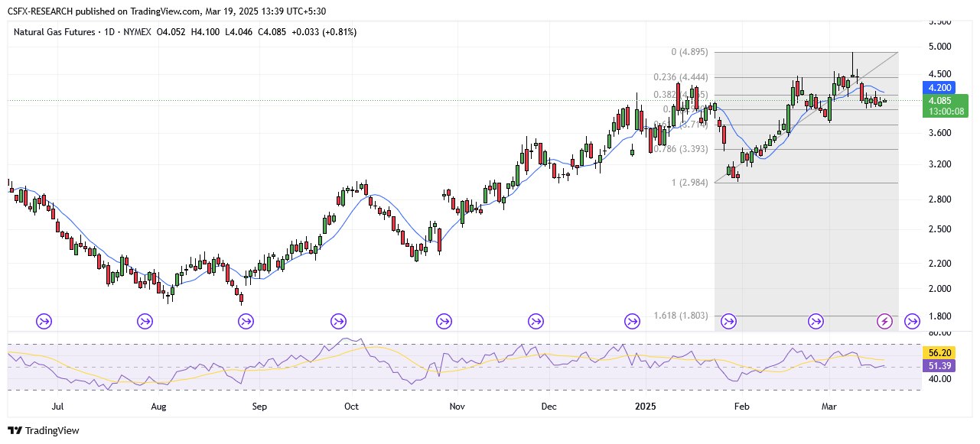Select the Aug label on the time axis
980x444 pixels.
pos(159,407)
